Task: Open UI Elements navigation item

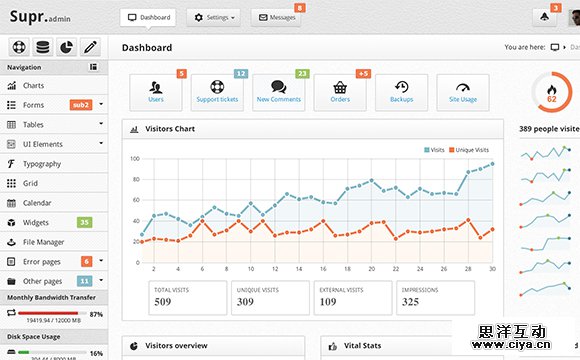Action: (x=54, y=144)
